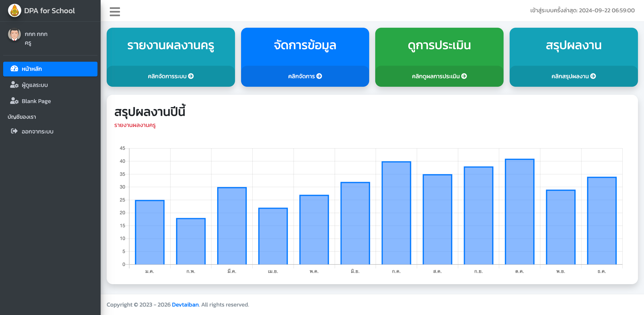Click arrow icon next to คลิกดูผลการประเมิน

point(464,76)
